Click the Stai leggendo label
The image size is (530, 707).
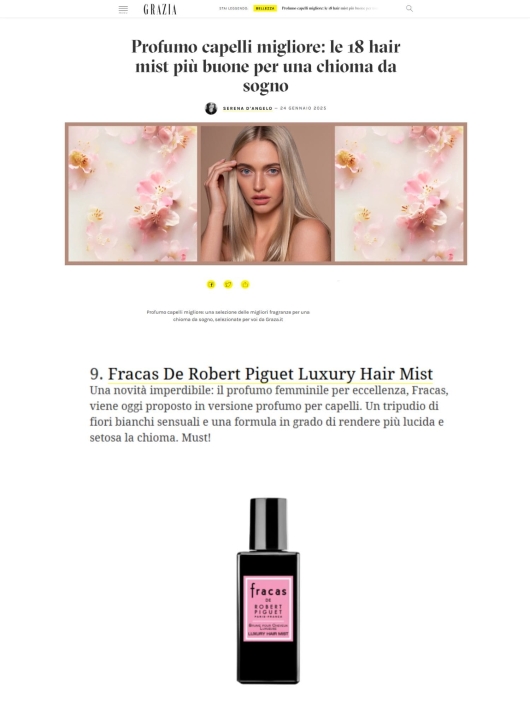point(233,9)
